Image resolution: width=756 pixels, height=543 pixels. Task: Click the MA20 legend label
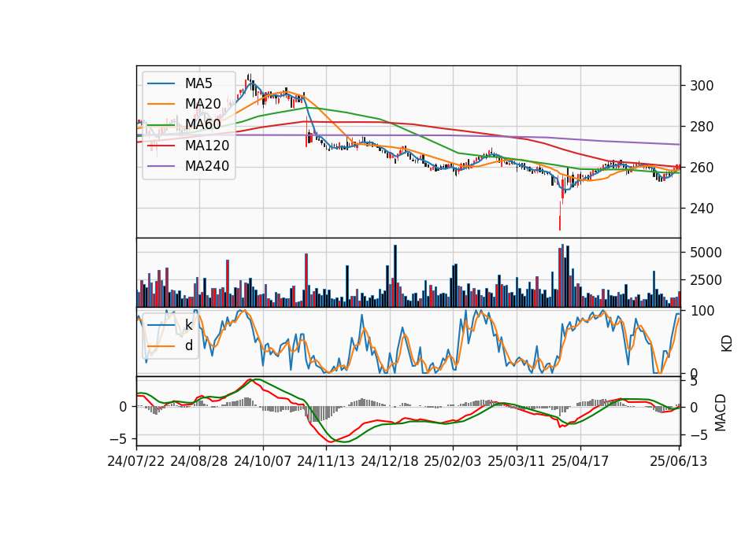coord(203,104)
